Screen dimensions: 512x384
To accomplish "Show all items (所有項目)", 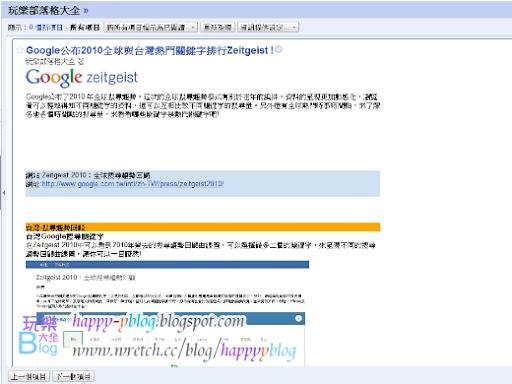I will (x=85, y=27).
